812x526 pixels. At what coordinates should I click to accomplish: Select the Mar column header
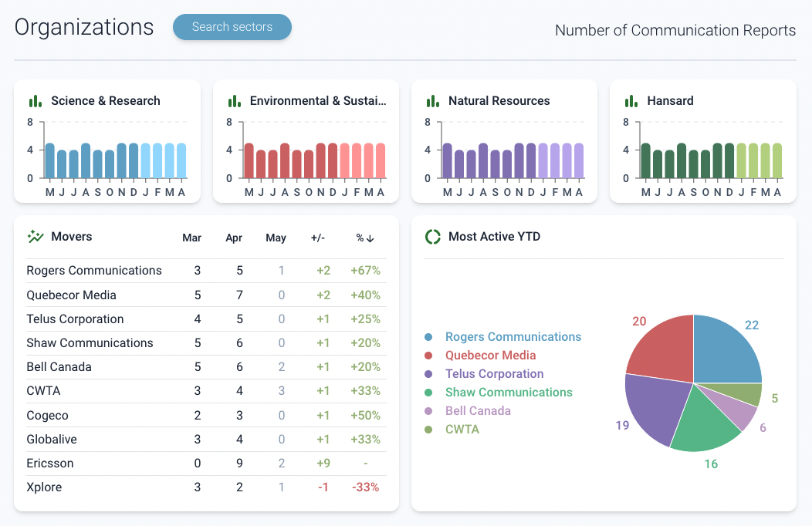tap(191, 238)
